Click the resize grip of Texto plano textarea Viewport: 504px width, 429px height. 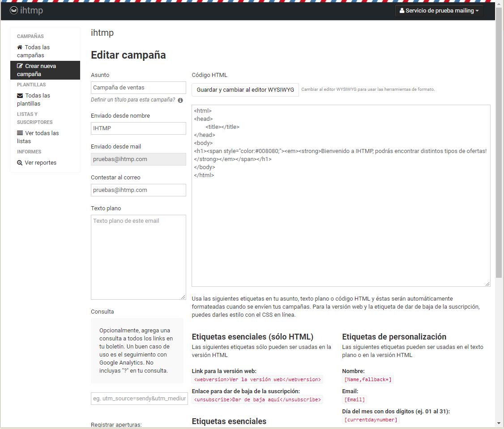[x=183, y=297]
